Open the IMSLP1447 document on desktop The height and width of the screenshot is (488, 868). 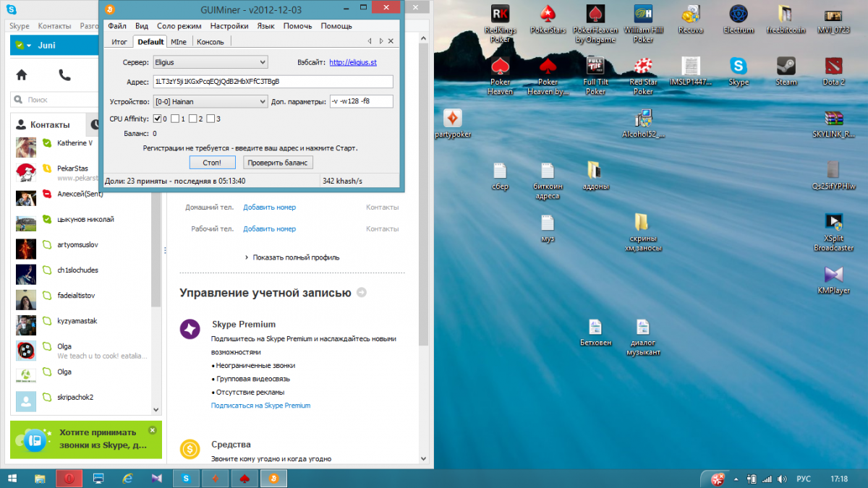pos(691,72)
